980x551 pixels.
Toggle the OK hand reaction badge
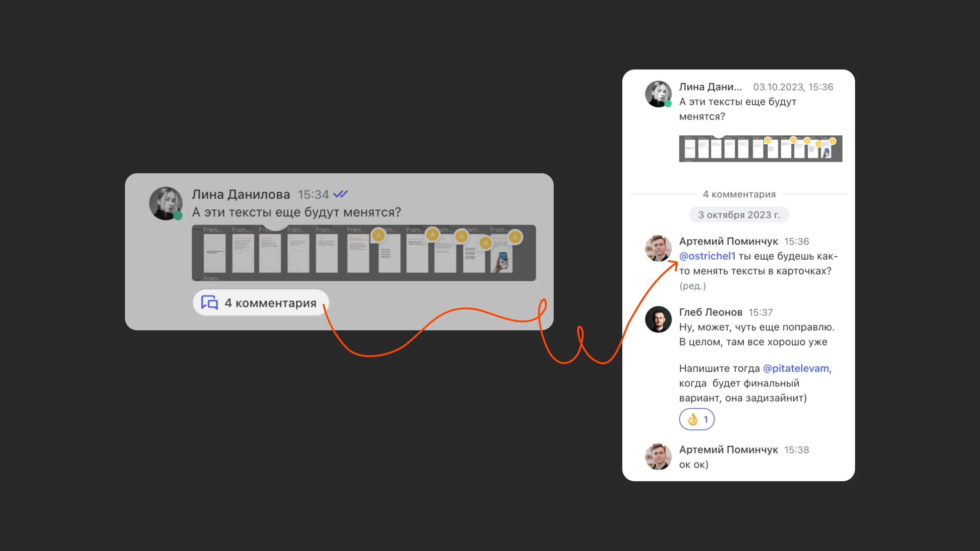pyautogui.click(x=697, y=419)
